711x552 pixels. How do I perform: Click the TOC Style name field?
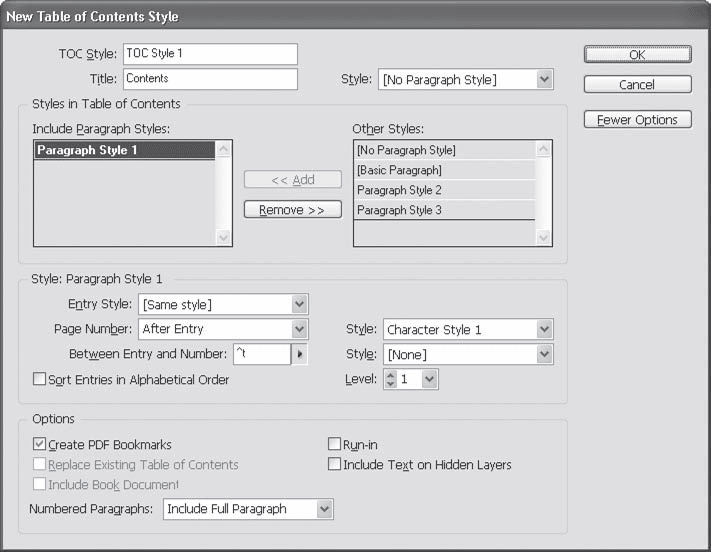click(209, 54)
